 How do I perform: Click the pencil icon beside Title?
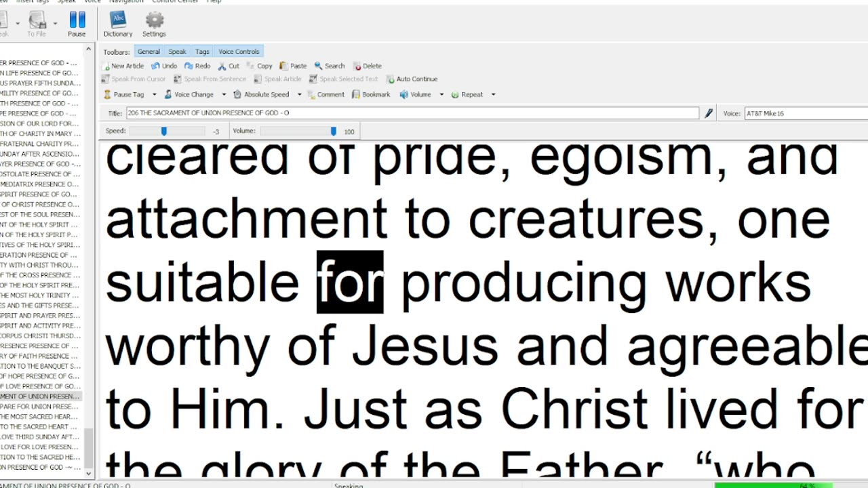point(709,113)
